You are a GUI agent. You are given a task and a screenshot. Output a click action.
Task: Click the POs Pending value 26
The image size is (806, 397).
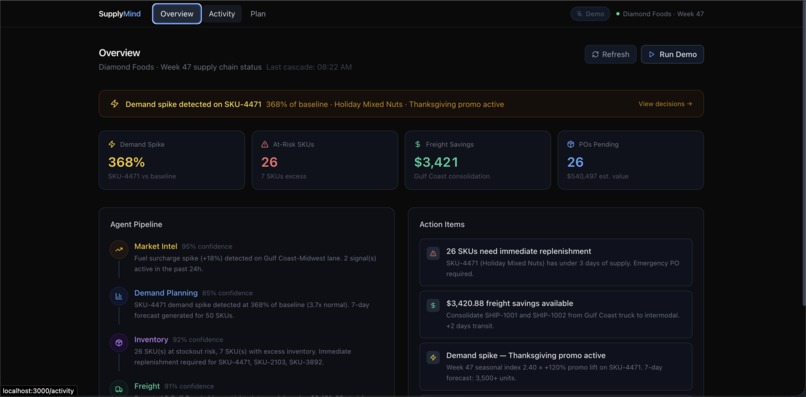click(x=575, y=163)
